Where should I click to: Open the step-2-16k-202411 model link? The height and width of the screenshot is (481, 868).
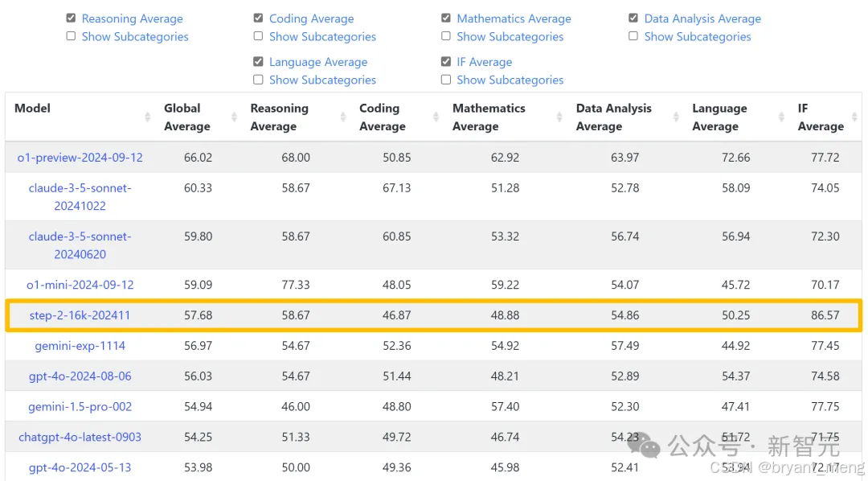(80, 315)
